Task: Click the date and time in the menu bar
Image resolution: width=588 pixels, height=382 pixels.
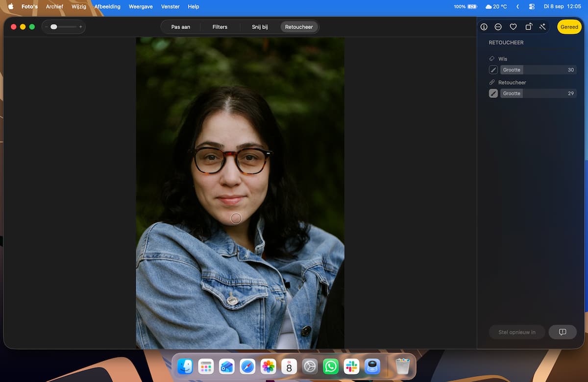Action: click(562, 6)
